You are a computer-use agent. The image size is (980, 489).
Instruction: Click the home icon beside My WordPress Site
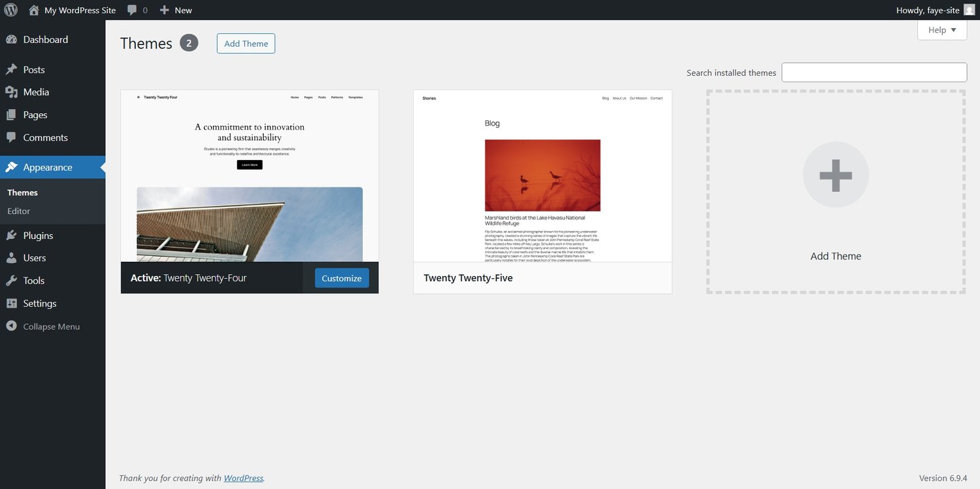(34, 10)
